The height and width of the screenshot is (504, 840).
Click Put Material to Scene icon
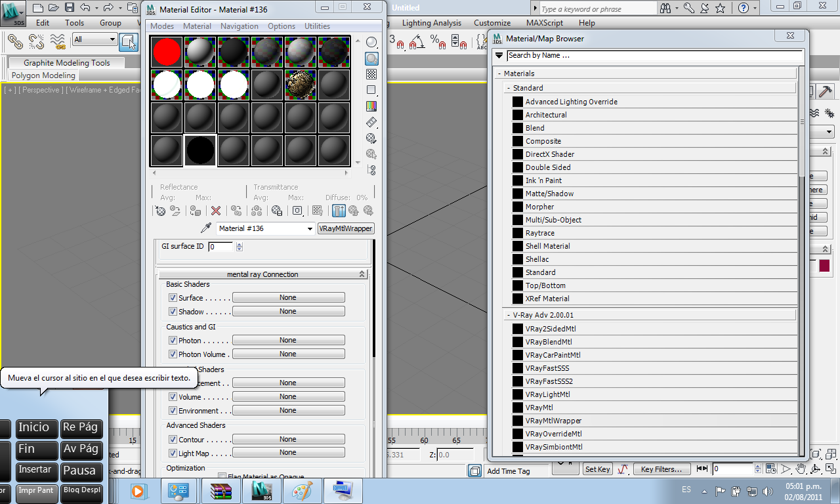click(x=175, y=211)
